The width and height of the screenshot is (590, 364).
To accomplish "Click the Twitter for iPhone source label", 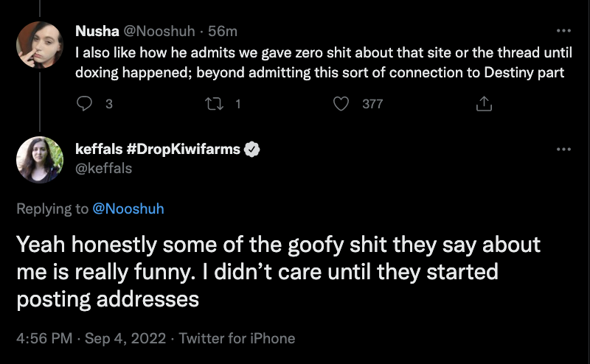I will click(237, 338).
